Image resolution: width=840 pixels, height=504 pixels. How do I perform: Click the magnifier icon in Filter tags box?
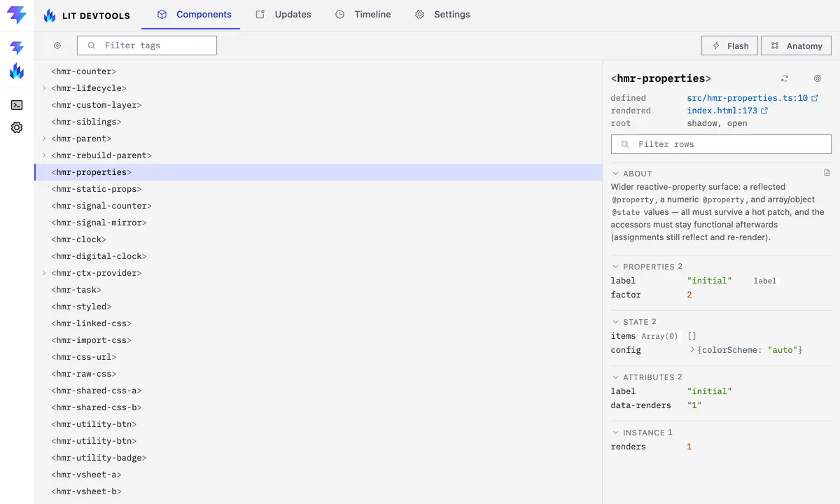[91, 45]
